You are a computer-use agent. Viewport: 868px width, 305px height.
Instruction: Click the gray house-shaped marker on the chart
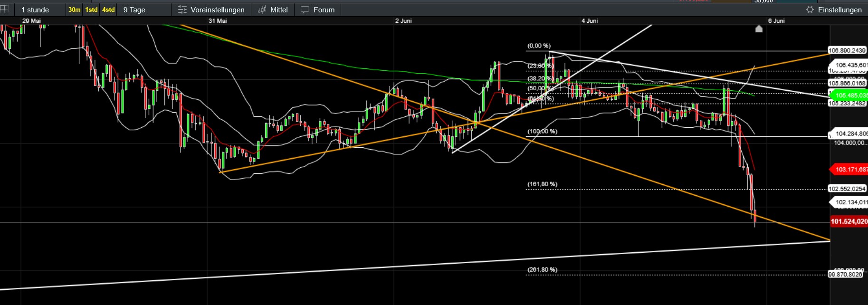click(x=759, y=29)
